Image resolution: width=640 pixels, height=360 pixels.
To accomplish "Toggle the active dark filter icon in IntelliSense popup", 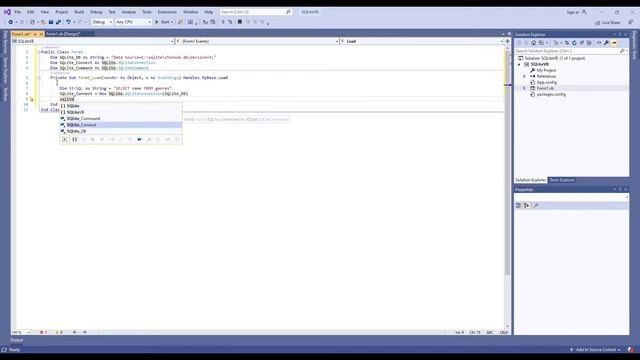I will pyautogui.click(x=139, y=140).
